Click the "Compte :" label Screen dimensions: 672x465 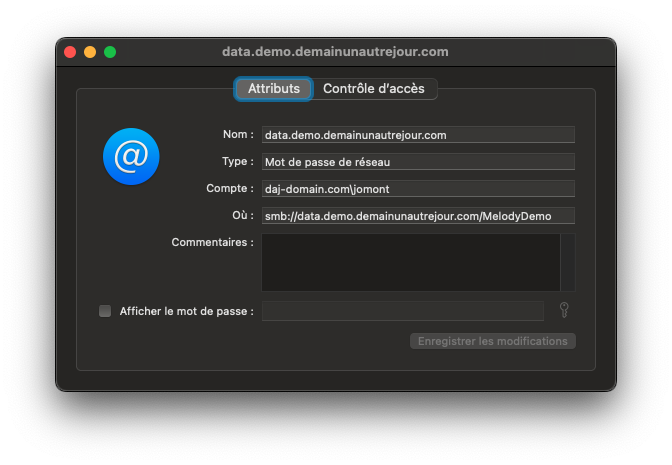tap(230, 188)
